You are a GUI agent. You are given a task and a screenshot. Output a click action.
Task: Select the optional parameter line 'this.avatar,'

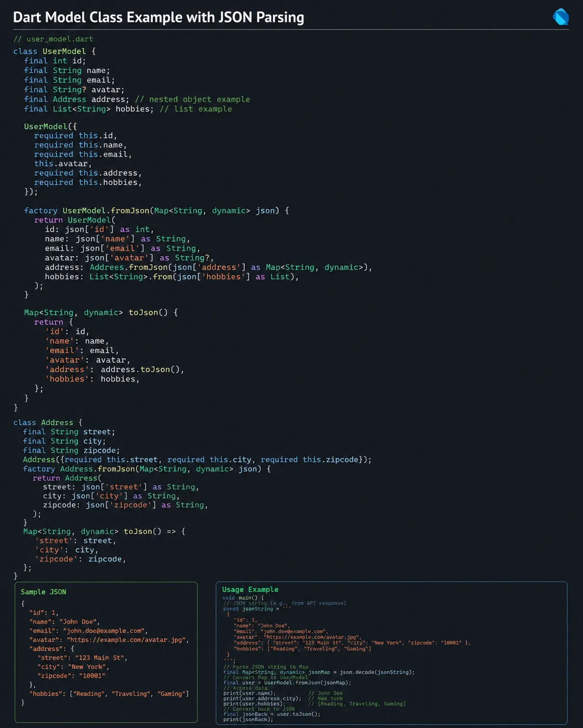point(63,164)
